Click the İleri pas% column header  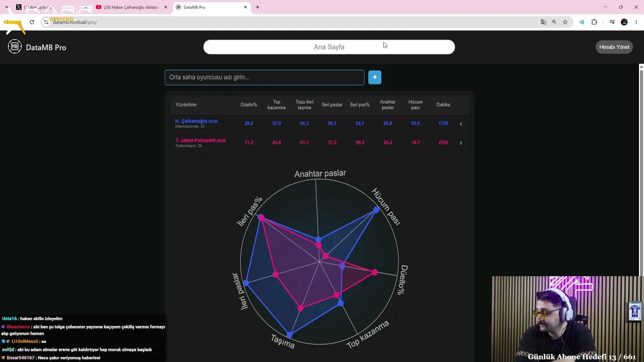360,105
